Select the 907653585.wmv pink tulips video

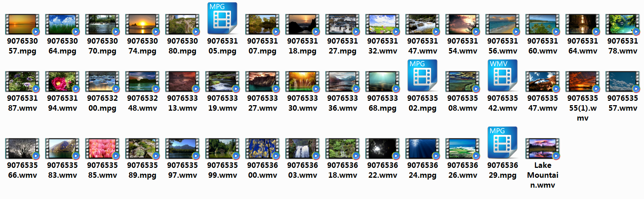[x=102, y=148]
